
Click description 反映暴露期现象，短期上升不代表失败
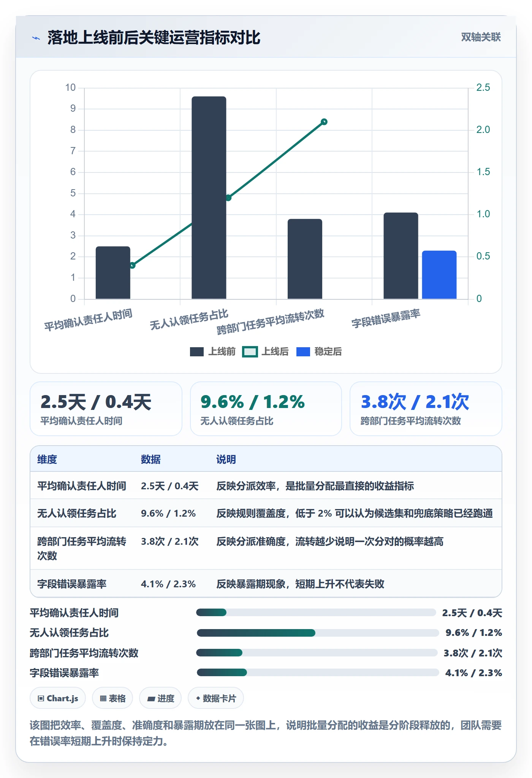(300, 584)
